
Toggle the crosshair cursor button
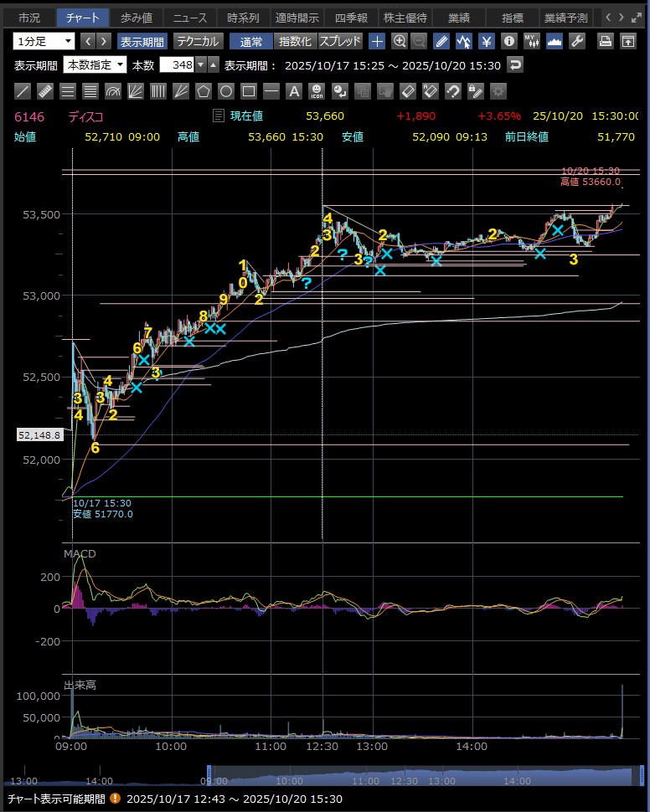click(x=378, y=41)
